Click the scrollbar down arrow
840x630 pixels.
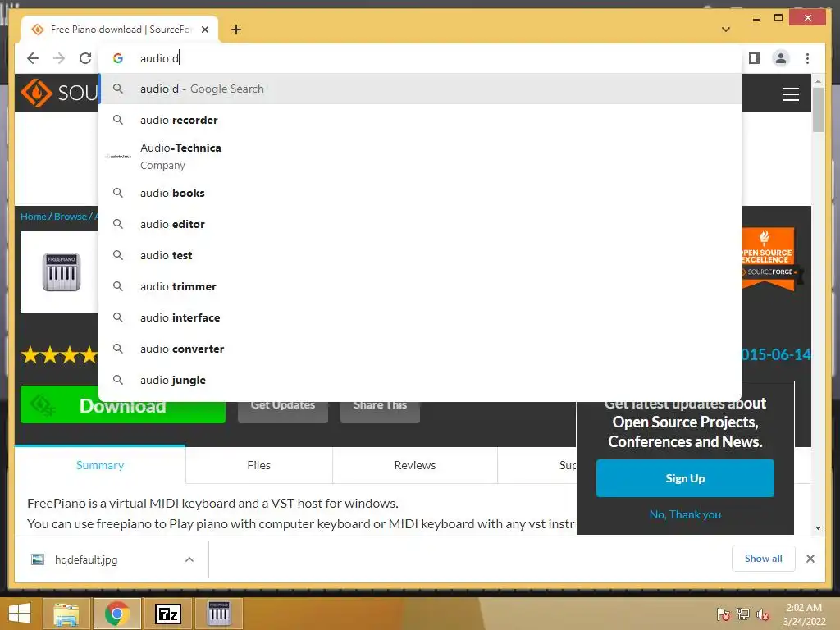pos(818,527)
